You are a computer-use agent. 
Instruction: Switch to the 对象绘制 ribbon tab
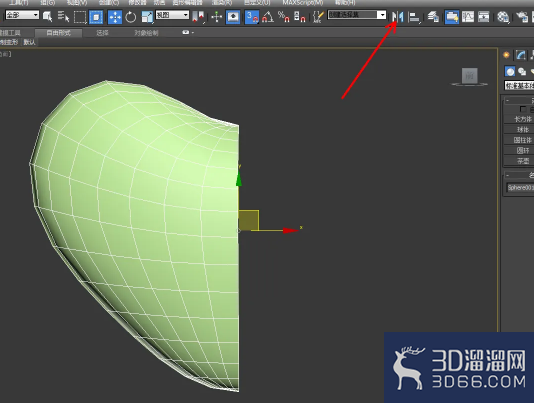tap(146, 33)
